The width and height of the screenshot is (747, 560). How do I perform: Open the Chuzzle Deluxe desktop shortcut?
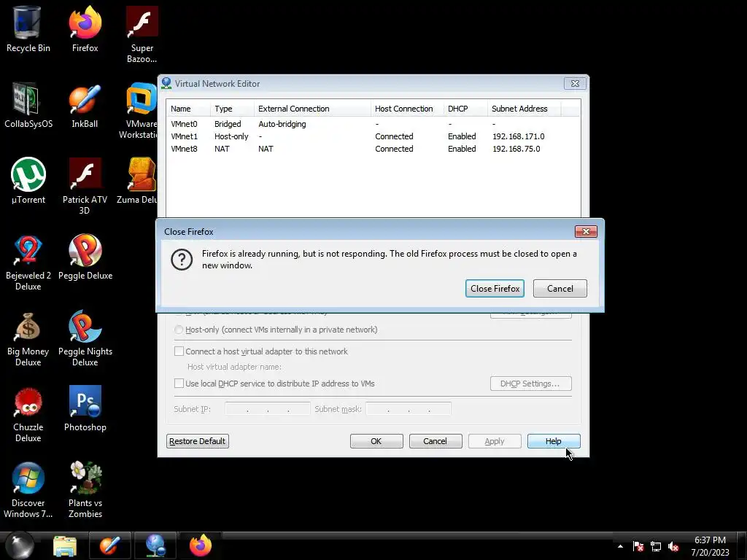point(28,414)
